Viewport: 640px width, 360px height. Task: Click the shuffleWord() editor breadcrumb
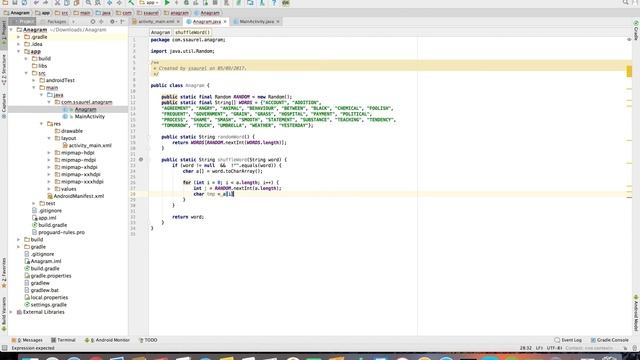point(193,32)
